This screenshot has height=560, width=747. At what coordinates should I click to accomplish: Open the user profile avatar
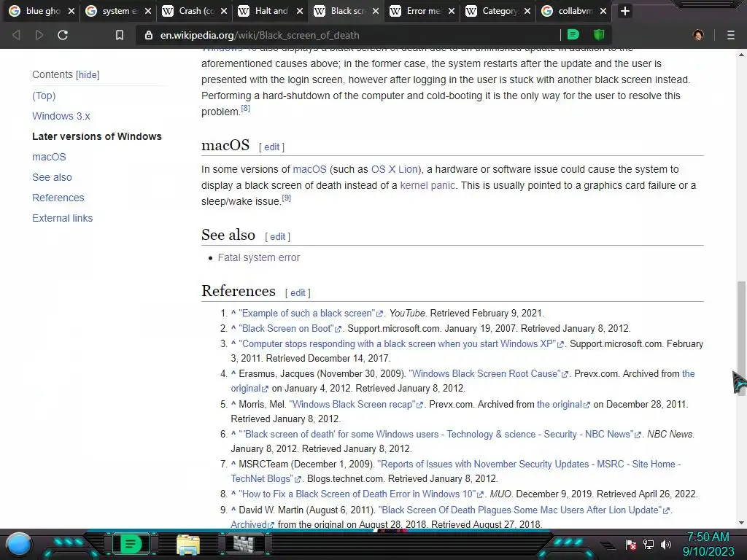[x=698, y=35]
